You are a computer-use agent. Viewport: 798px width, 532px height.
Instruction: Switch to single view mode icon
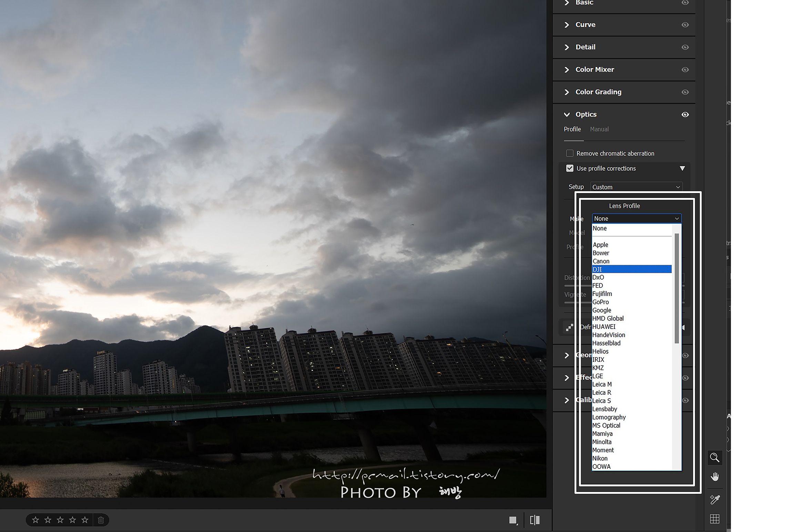[513, 520]
